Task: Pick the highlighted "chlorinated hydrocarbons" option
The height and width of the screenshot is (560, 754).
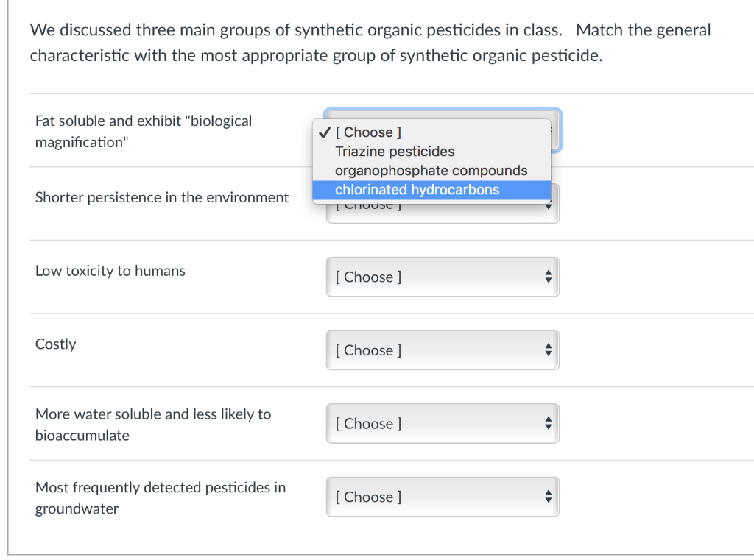Action: (x=417, y=190)
